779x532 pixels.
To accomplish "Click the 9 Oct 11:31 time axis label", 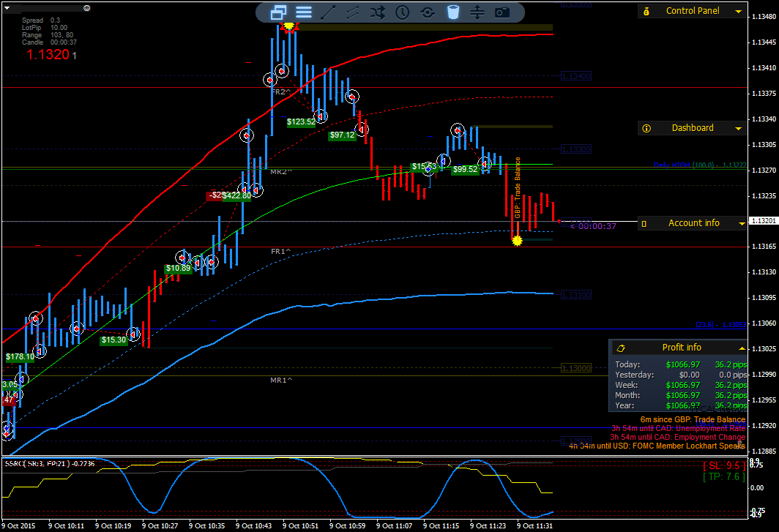I will 534,525.
